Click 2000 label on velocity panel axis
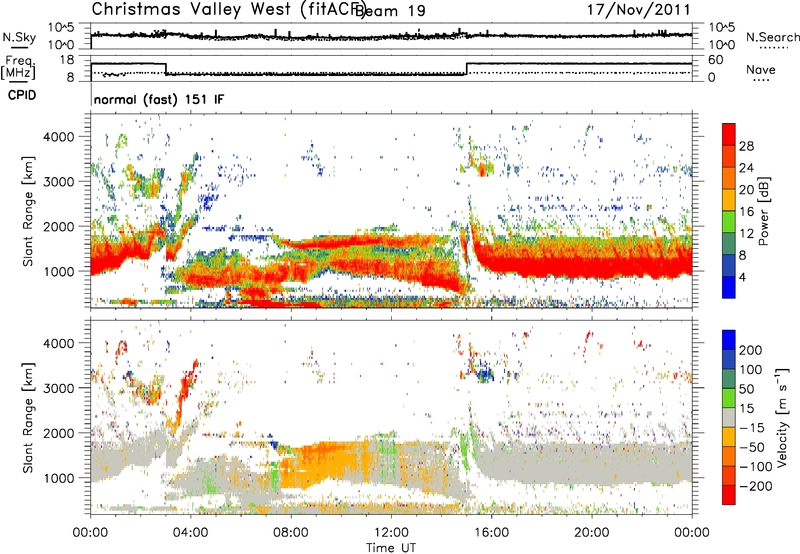The height and width of the screenshot is (554, 800). tap(59, 433)
